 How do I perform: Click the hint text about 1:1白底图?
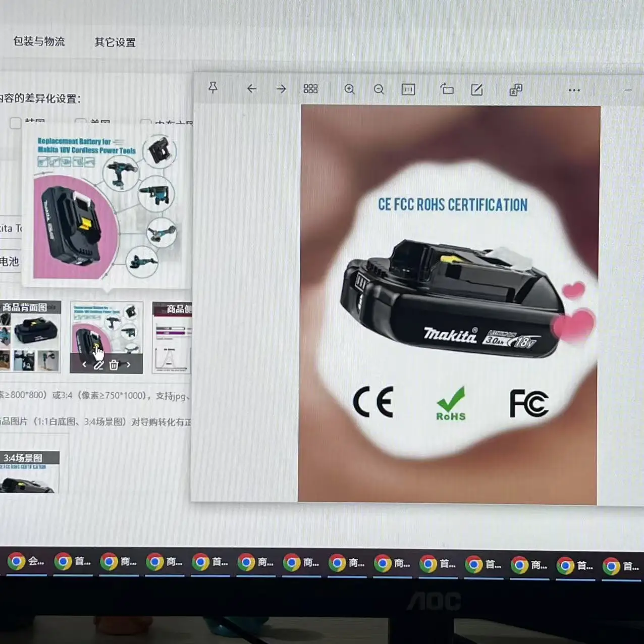click(95, 421)
